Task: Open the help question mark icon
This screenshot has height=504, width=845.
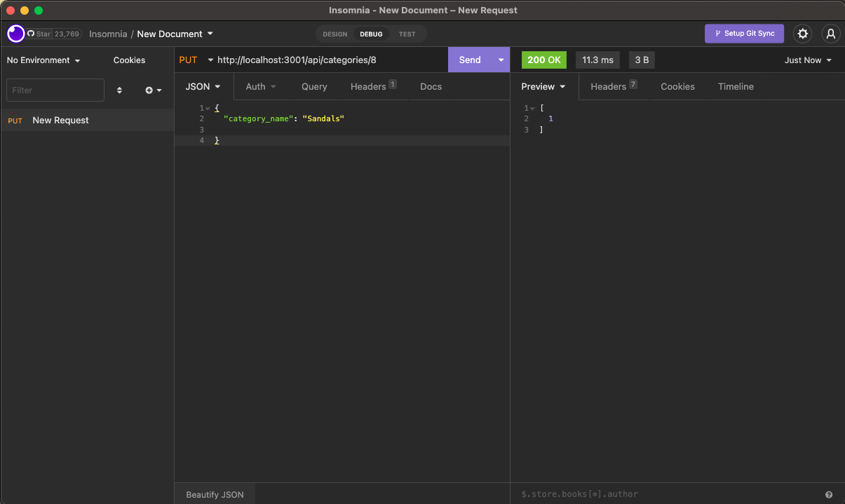Action: click(829, 494)
